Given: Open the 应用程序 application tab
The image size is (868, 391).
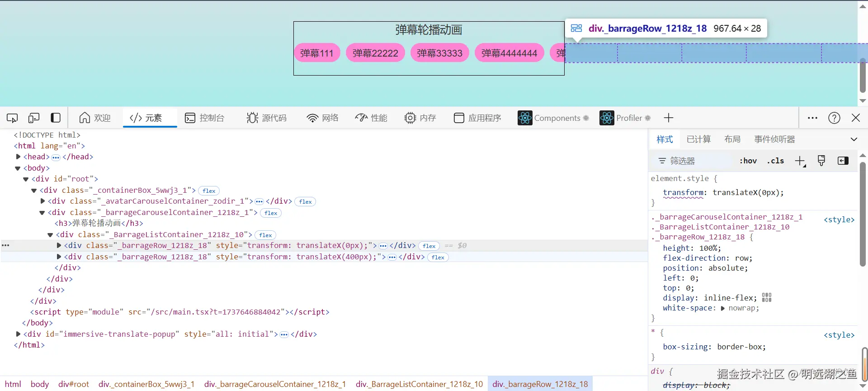Looking at the screenshot, I should click(x=477, y=118).
